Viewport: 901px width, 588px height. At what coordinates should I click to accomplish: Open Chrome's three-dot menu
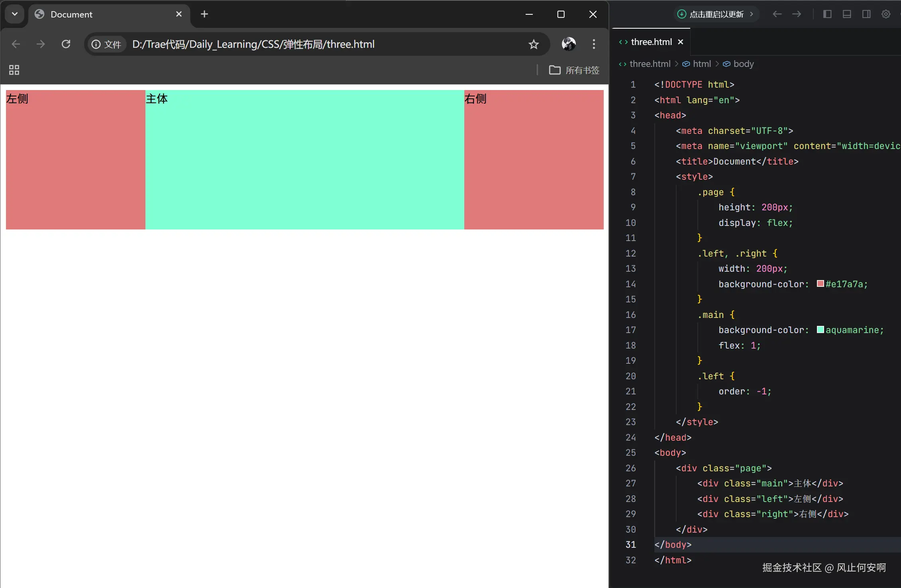[594, 44]
